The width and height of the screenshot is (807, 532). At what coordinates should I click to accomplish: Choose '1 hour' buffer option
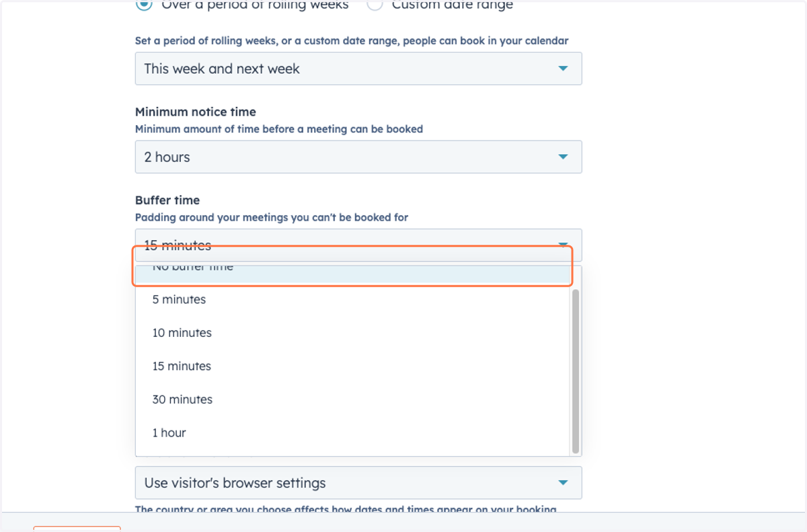click(x=353, y=432)
